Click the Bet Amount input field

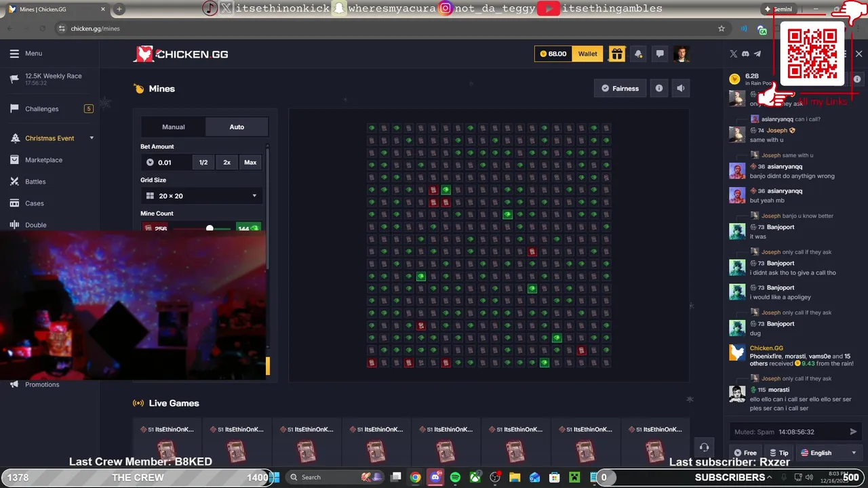(166, 163)
